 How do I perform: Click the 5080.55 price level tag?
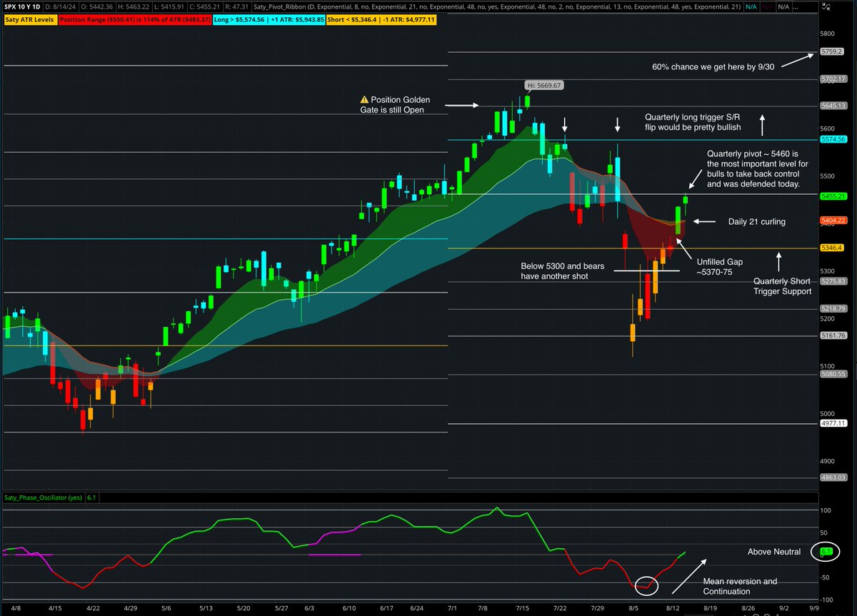click(x=834, y=373)
